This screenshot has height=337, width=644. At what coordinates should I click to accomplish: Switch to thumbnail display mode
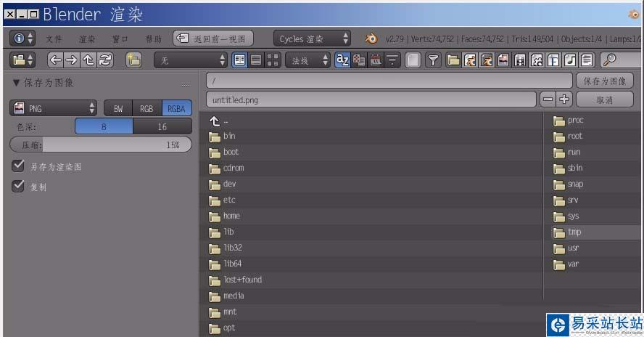[273, 60]
